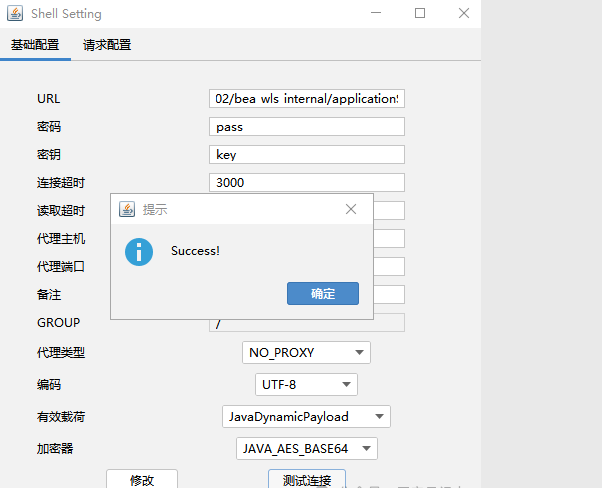Switch to the 基础配置 tab

tap(35, 45)
